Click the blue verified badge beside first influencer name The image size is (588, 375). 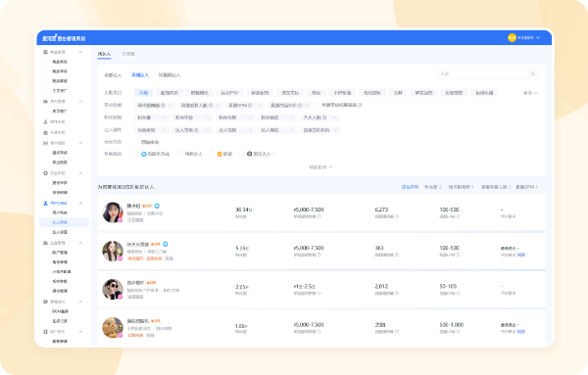tap(157, 206)
